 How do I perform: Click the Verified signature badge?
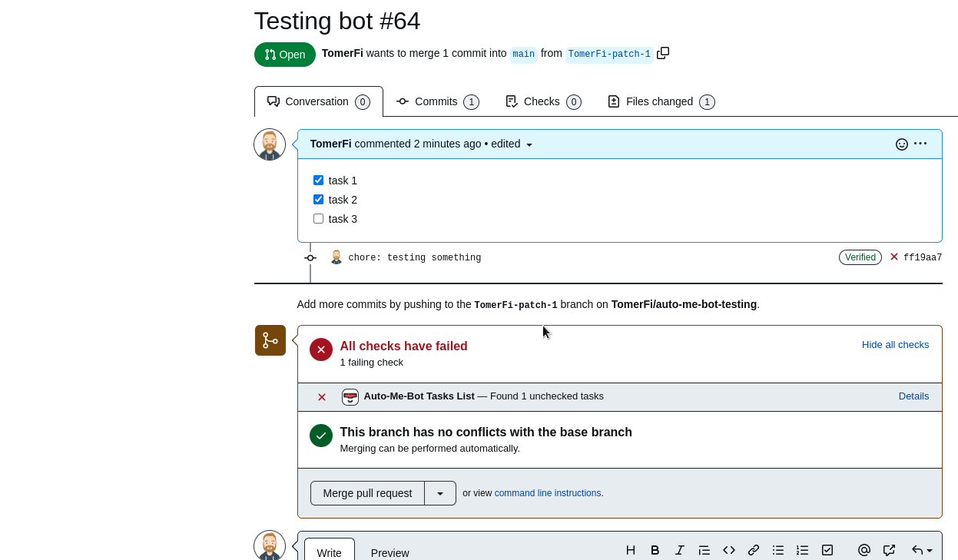[860, 257]
